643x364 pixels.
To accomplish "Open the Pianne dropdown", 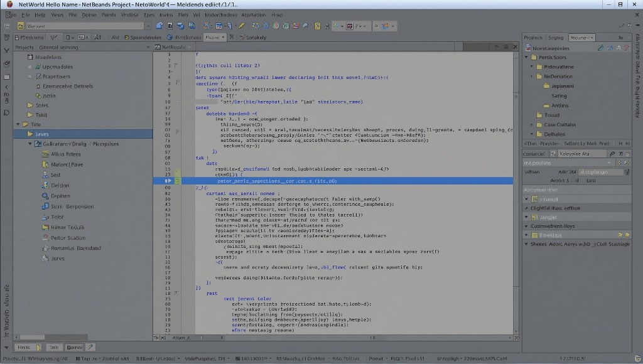I will (x=215, y=37).
